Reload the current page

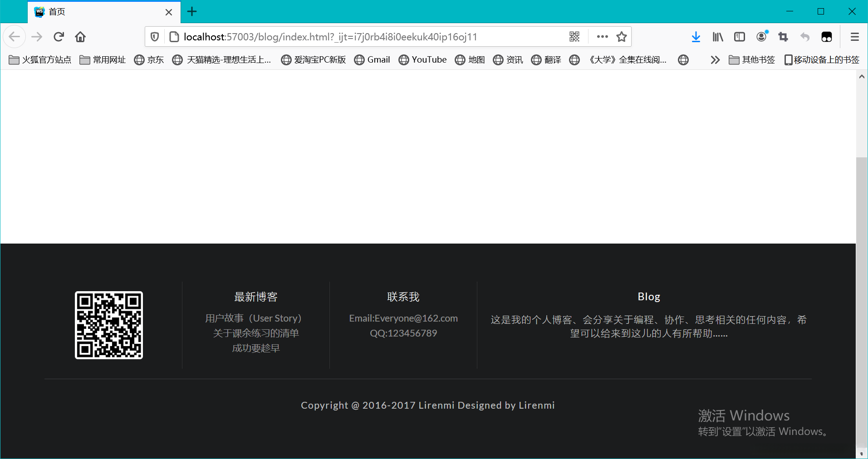(59, 37)
